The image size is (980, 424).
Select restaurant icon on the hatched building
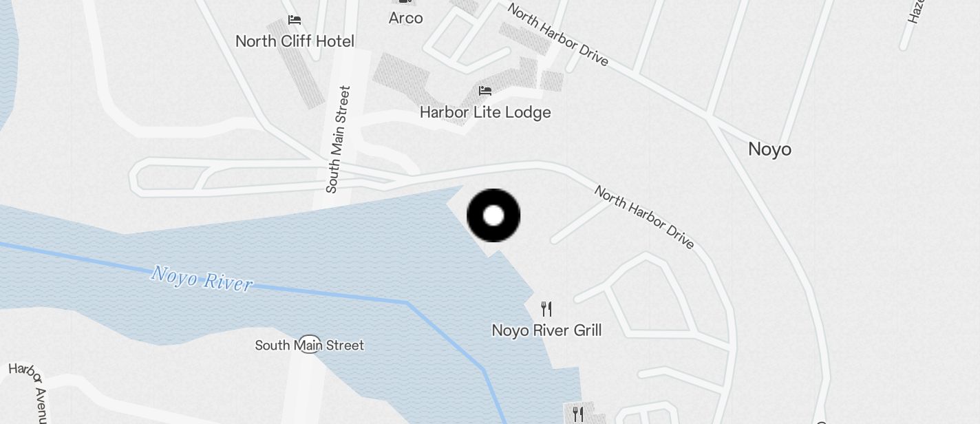578,414
